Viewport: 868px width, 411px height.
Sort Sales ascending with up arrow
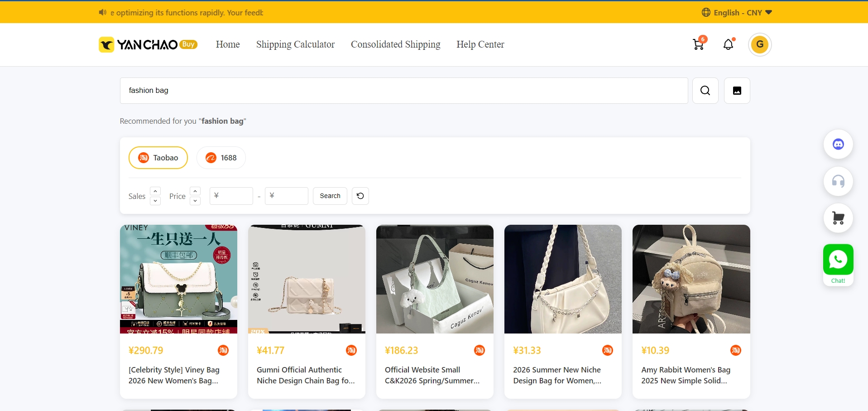[x=155, y=191]
